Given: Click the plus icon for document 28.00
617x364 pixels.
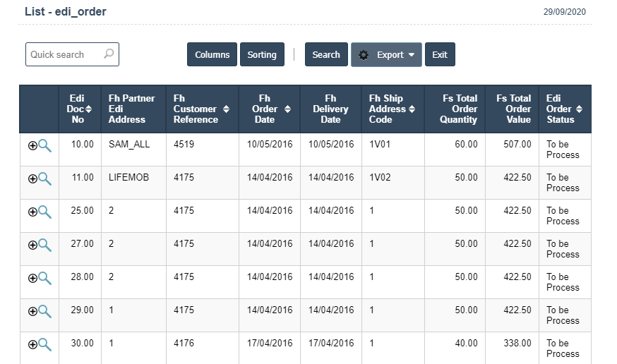Looking at the screenshot, I should (x=32, y=278).
